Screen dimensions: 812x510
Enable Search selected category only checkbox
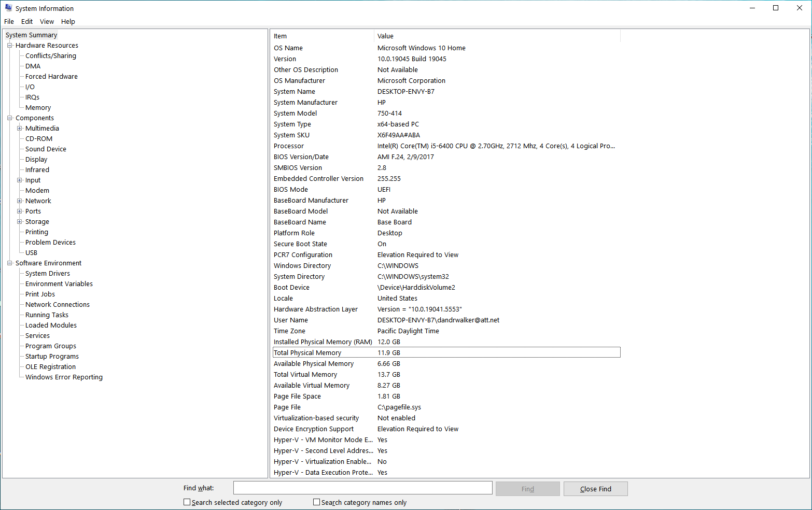pyautogui.click(x=187, y=502)
